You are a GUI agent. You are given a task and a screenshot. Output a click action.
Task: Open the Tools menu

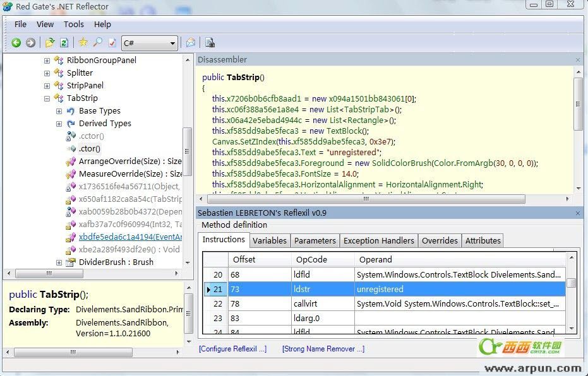click(73, 24)
